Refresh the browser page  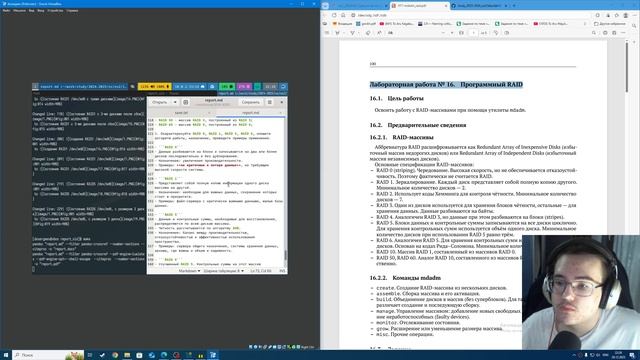[334, 15]
